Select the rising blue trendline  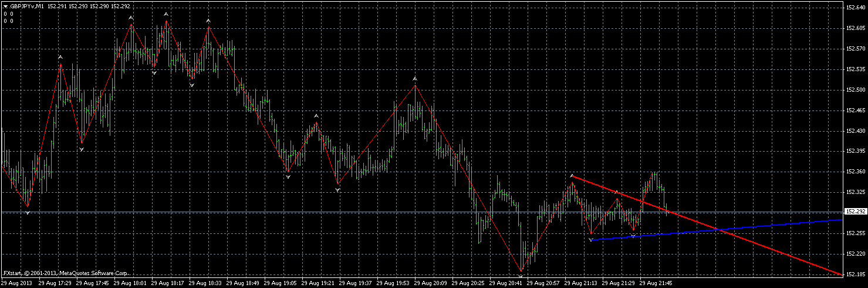click(716, 230)
